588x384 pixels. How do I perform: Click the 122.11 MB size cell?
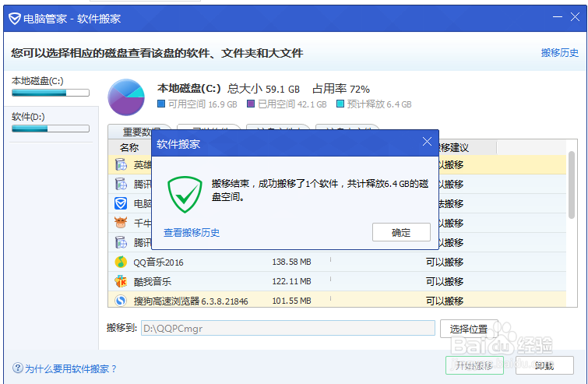tap(291, 281)
